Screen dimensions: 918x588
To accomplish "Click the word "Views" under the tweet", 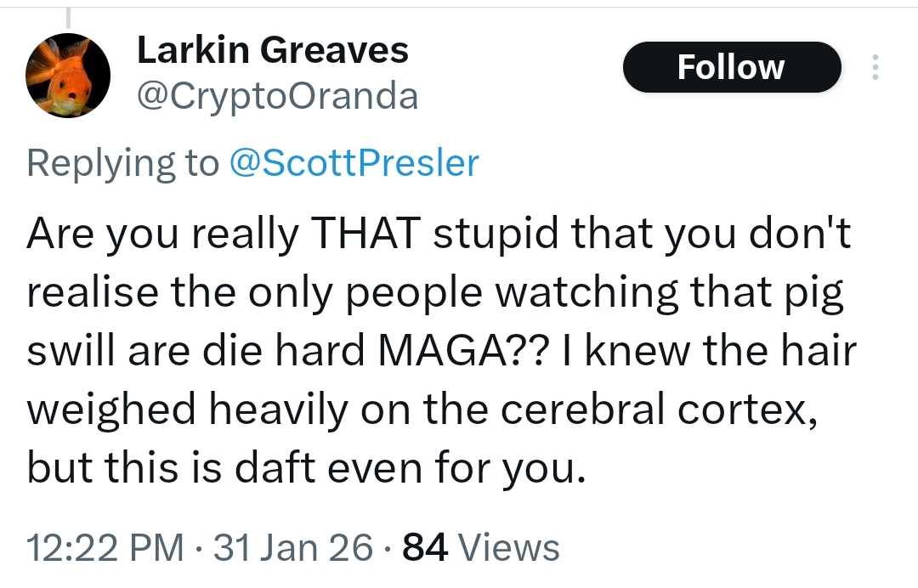I will (x=510, y=548).
